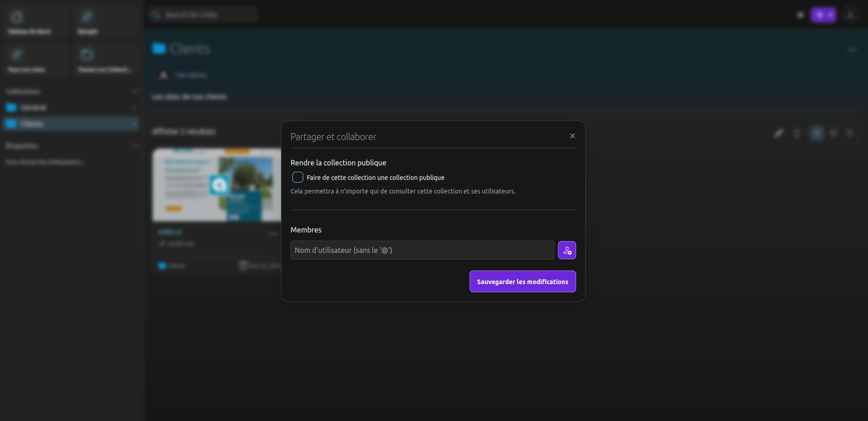Image resolution: width=868 pixels, height=421 pixels.
Task: Click the 'Faire de cette collection une collection publique' label
Action: pos(375,178)
